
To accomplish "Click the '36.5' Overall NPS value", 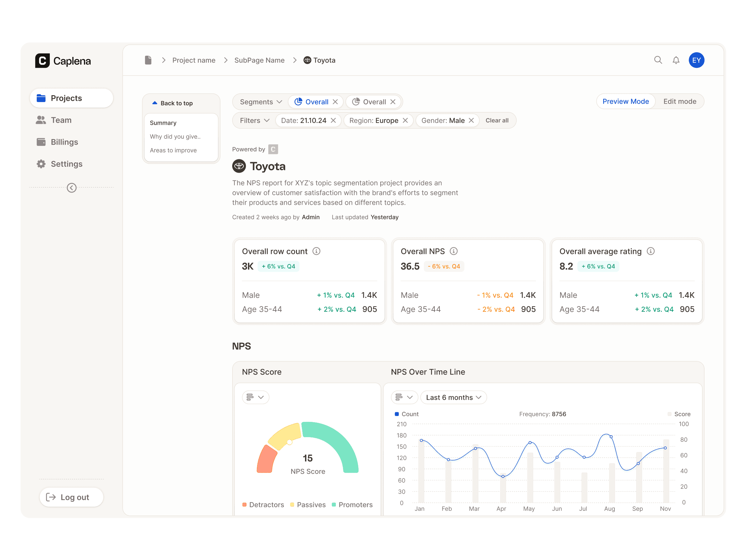I will (410, 266).
